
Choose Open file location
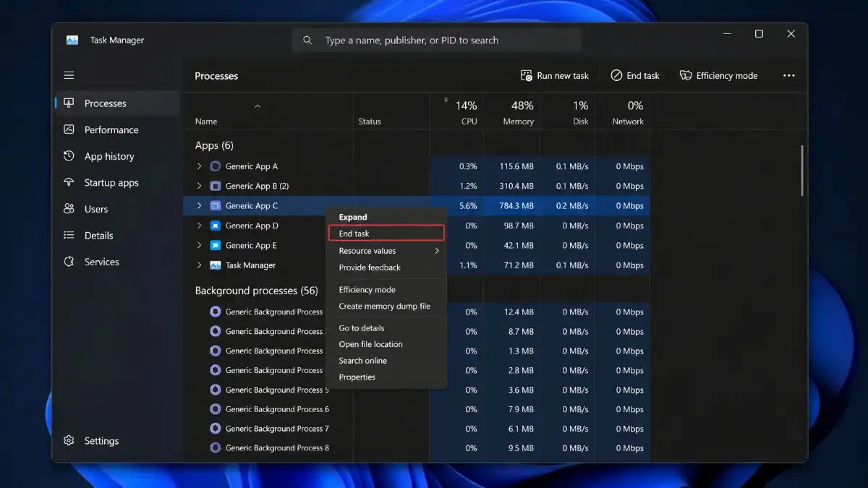(386, 345)
